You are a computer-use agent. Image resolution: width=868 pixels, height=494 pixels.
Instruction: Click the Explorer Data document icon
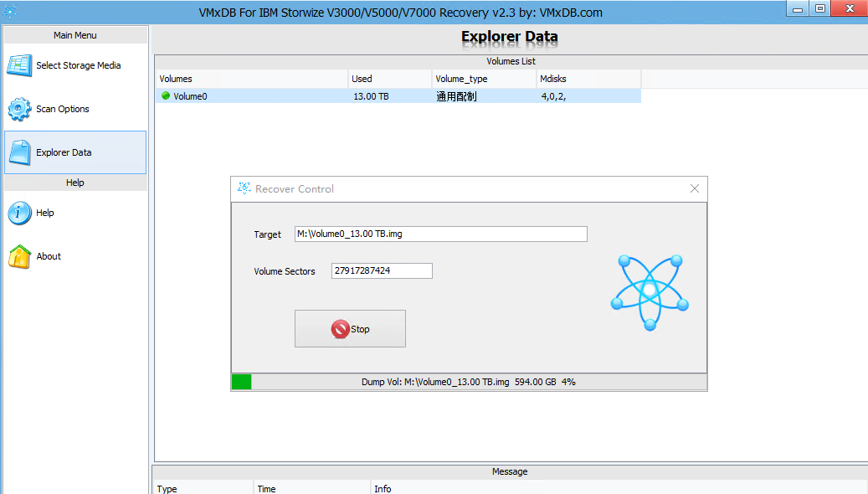click(20, 152)
